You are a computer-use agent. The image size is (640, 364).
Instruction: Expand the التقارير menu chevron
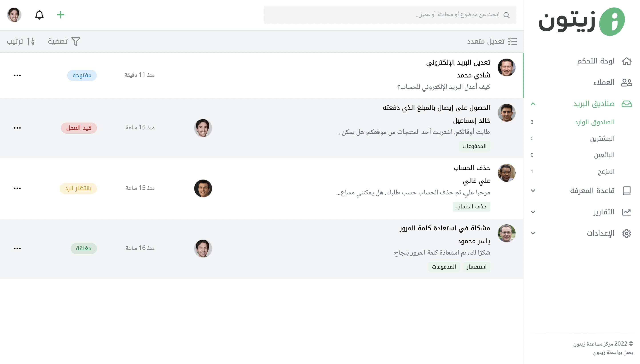pyautogui.click(x=533, y=212)
